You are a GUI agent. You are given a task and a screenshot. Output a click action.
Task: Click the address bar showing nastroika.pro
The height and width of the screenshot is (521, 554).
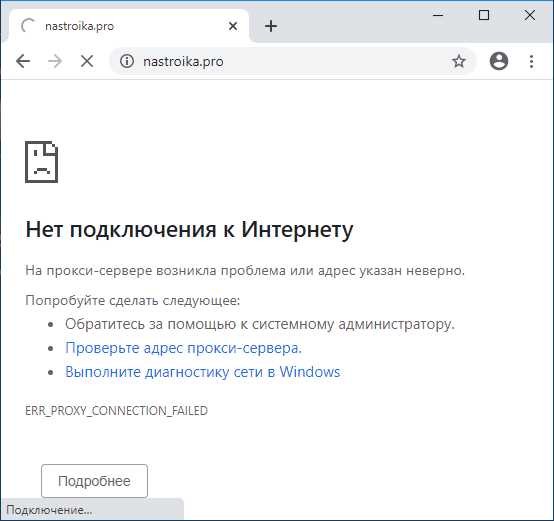[293, 61]
